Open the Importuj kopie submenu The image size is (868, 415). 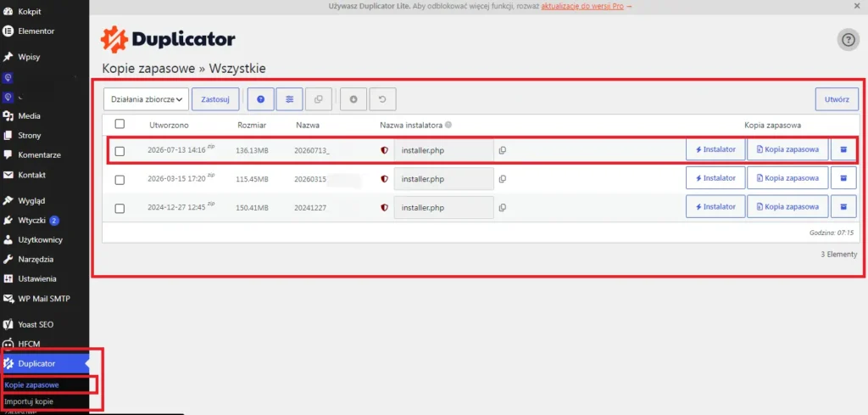[28, 401]
